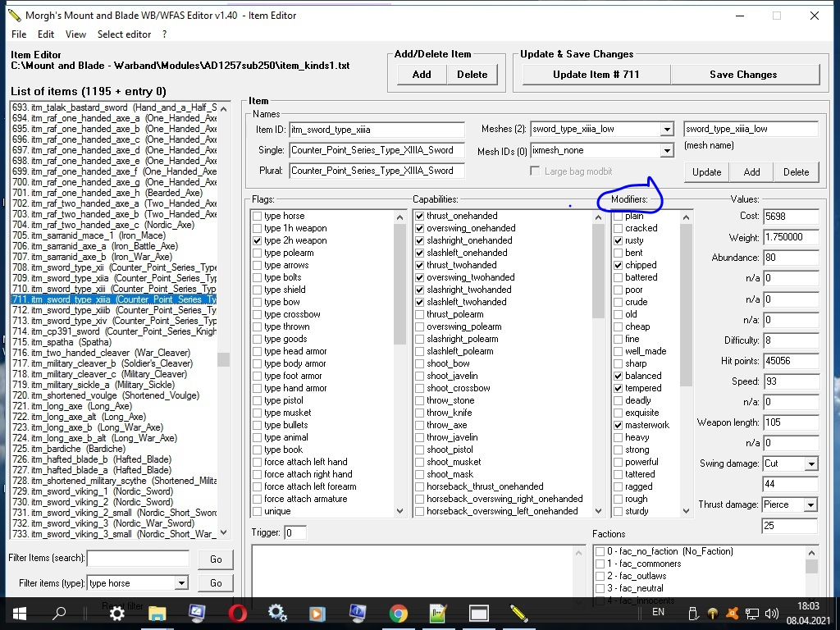The width and height of the screenshot is (840, 630).
Task: Open the Edit menu
Action: pos(46,34)
